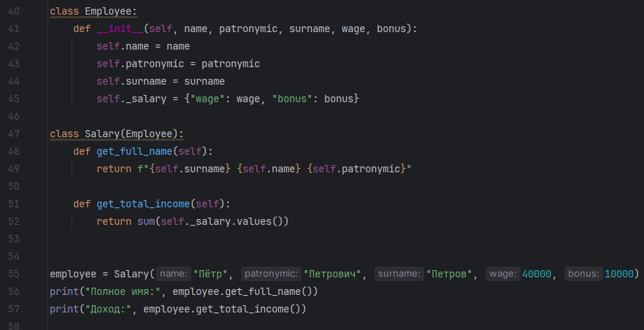Click the "wage" dictionary key string
644x330 pixels.
click(207, 99)
